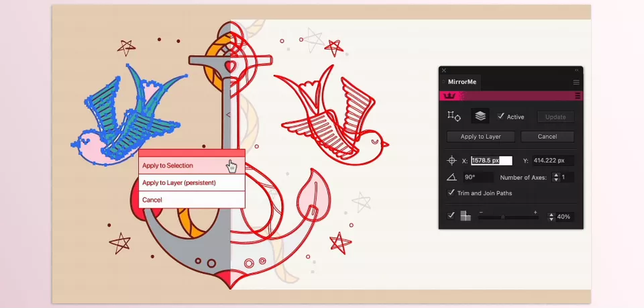Select the mirror layer mode icon

tap(480, 116)
